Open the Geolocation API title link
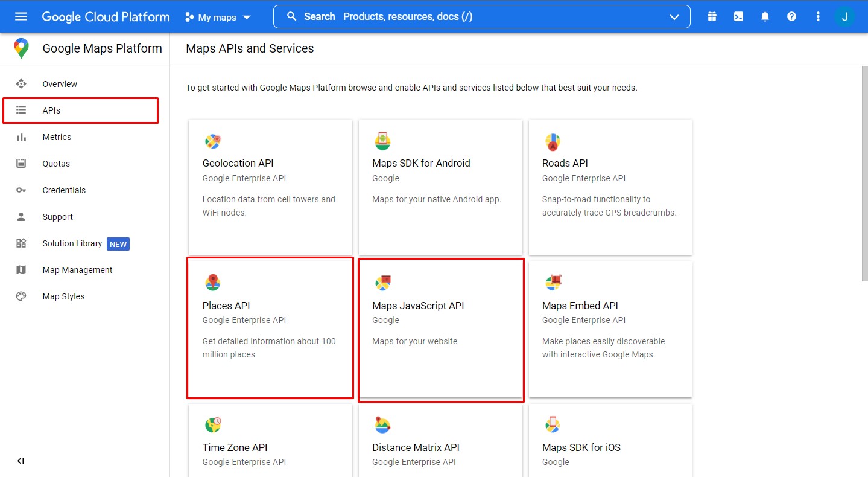The image size is (868, 477). tap(238, 163)
